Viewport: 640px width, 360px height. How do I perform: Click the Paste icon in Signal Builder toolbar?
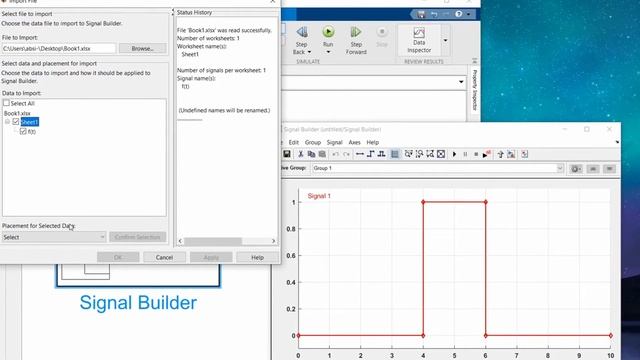click(322, 154)
